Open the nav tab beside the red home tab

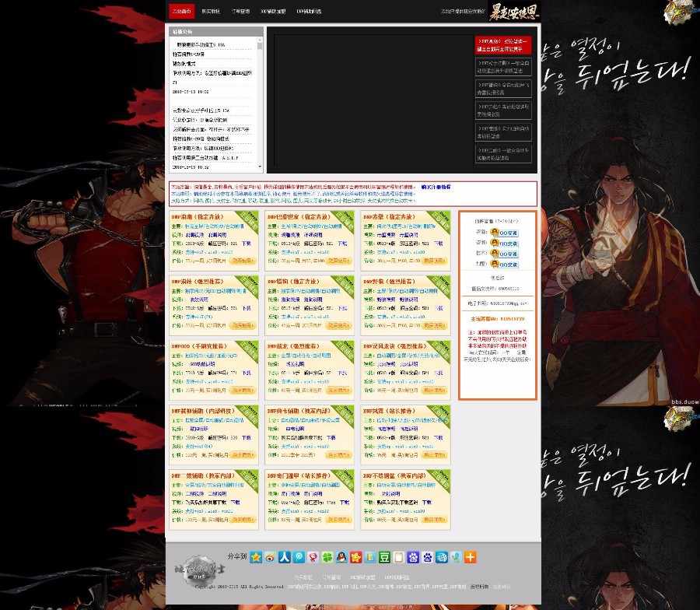211,11
